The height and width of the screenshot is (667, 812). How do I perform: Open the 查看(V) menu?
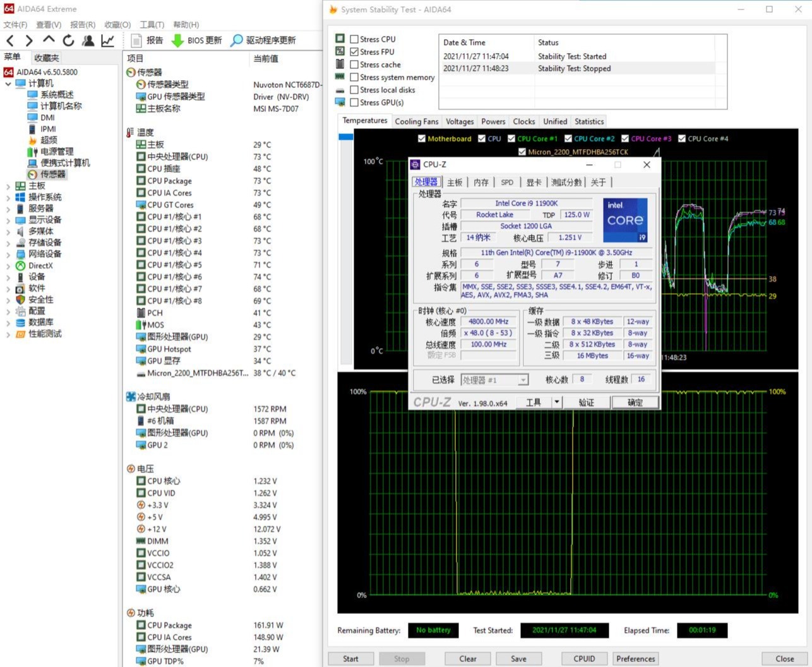[x=49, y=25]
